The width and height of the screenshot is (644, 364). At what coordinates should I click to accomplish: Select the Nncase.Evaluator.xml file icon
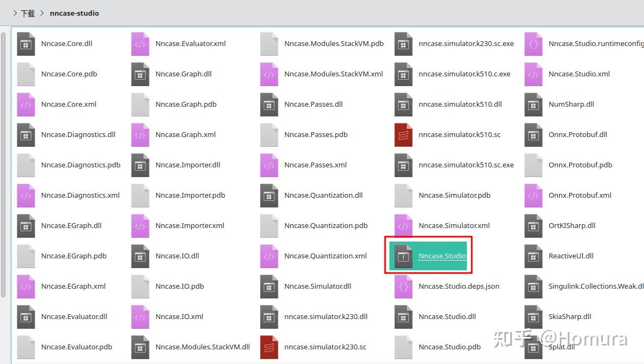pyautogui.click(x=140, y=43)
